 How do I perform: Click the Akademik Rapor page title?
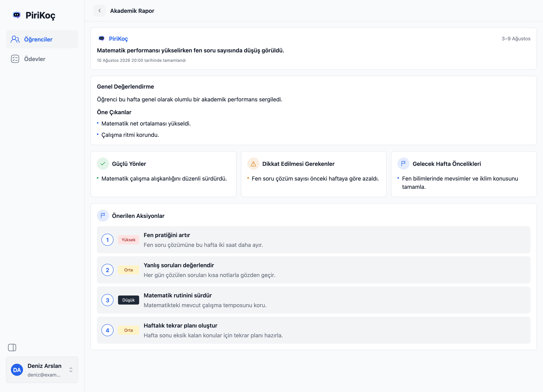point(132,11)
